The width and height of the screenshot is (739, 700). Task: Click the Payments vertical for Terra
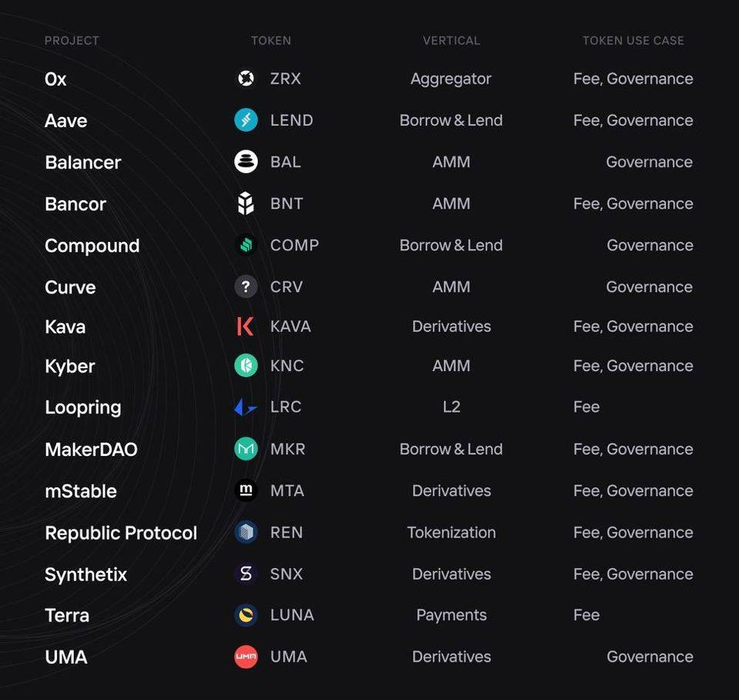point(451,615)
